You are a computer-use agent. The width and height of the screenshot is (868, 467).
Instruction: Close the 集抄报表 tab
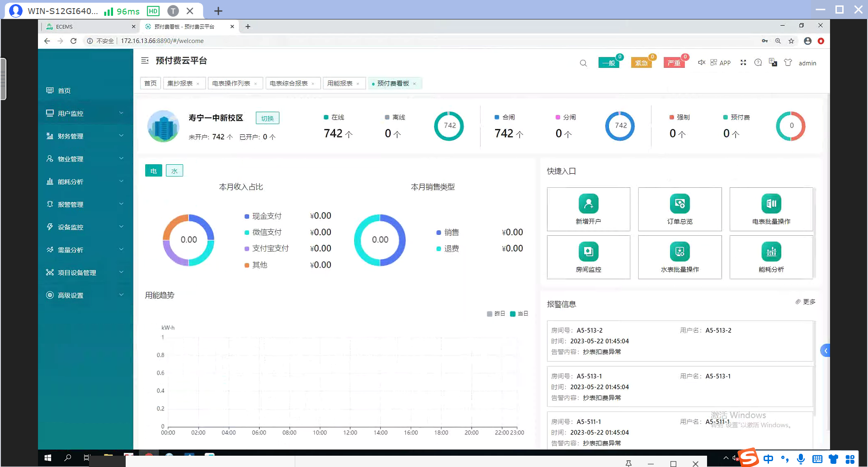[x=198, y=84]
